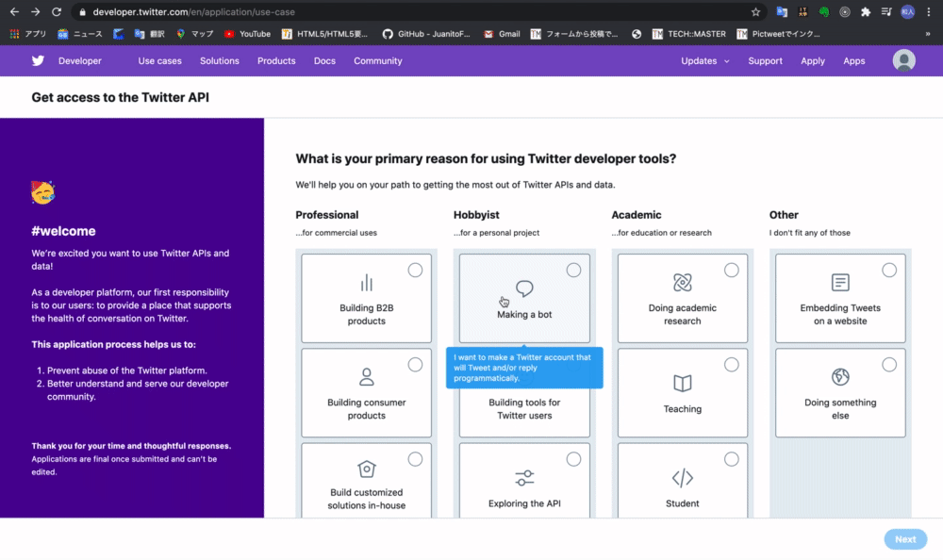
Task: Select Build customized solutions in-house radio button
Action: tap(415, 459)
